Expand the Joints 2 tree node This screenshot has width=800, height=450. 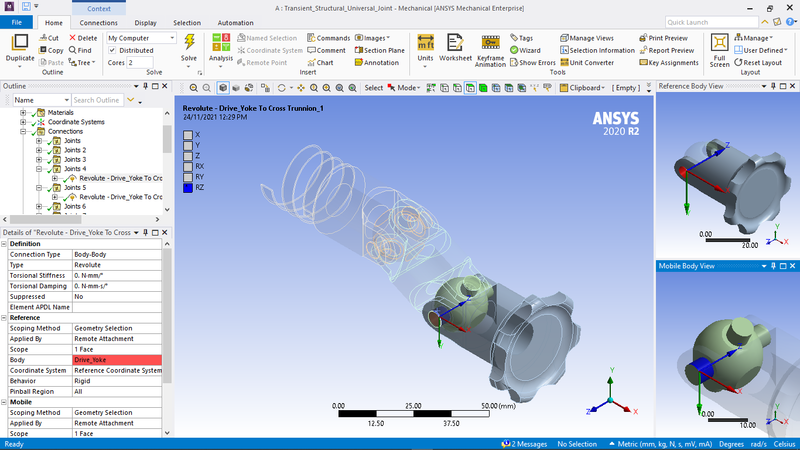[39, 150]
